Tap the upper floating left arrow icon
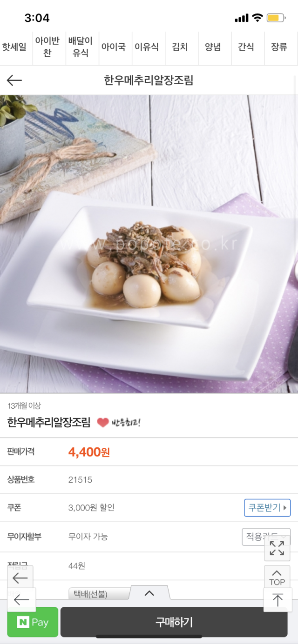 point(20,578)
